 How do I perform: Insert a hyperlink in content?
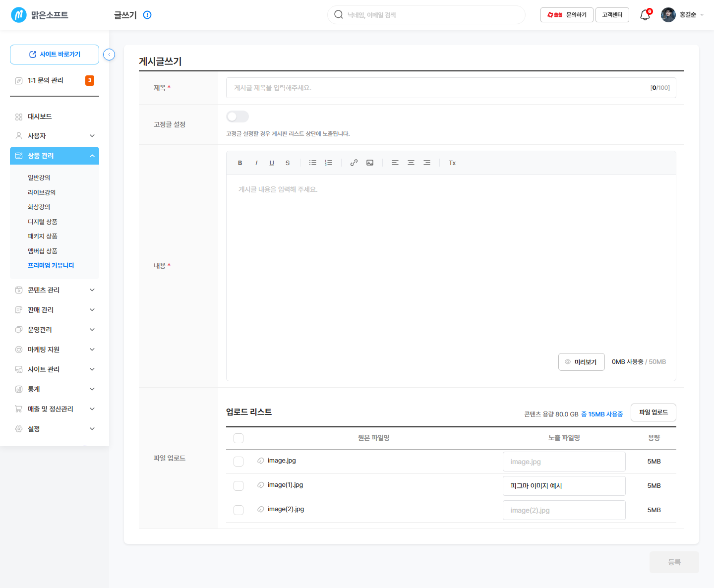pos(354,163)
